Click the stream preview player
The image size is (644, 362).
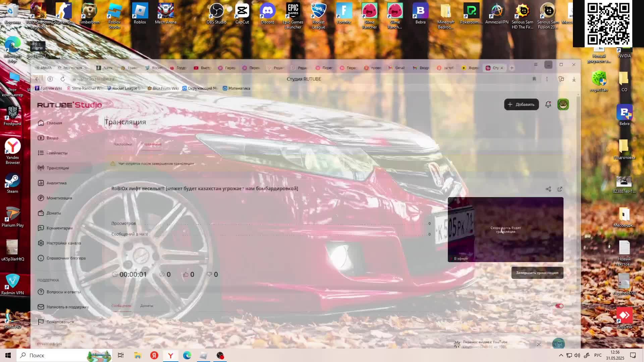(505, 230)
